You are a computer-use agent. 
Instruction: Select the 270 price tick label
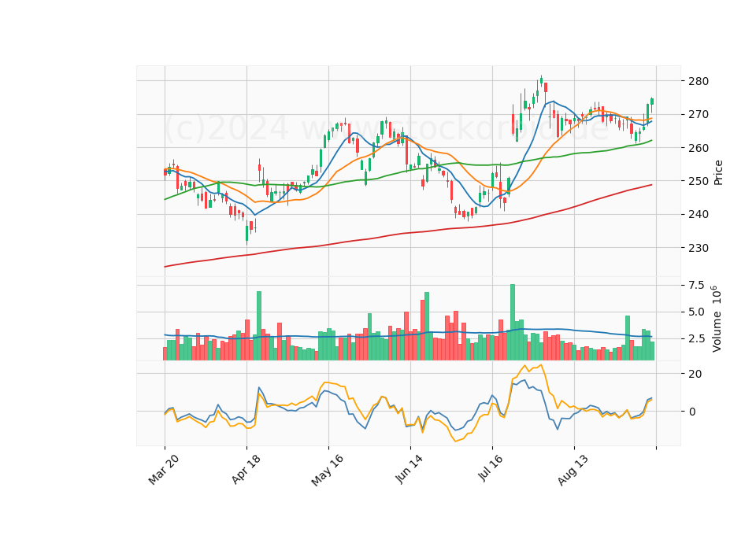pos(699,114)
